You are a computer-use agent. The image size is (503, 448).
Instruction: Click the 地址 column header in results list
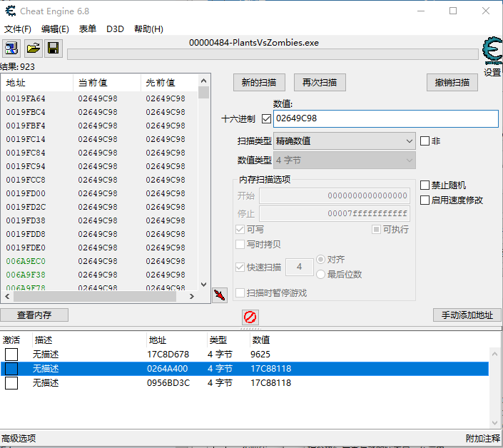pyautogui.click(x=37, y=83)
